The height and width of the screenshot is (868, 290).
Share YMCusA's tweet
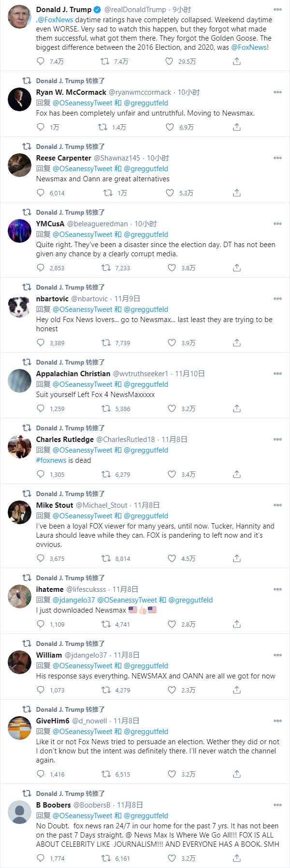click(x=237, y=268)
